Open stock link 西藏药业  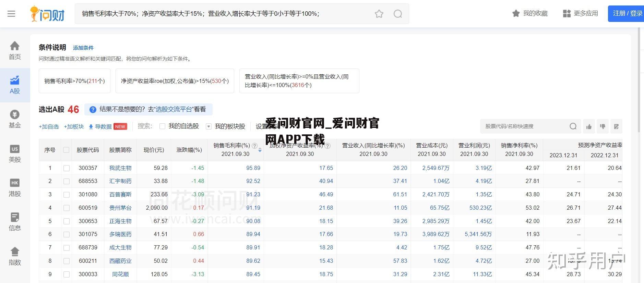click(x=120, y=261)
